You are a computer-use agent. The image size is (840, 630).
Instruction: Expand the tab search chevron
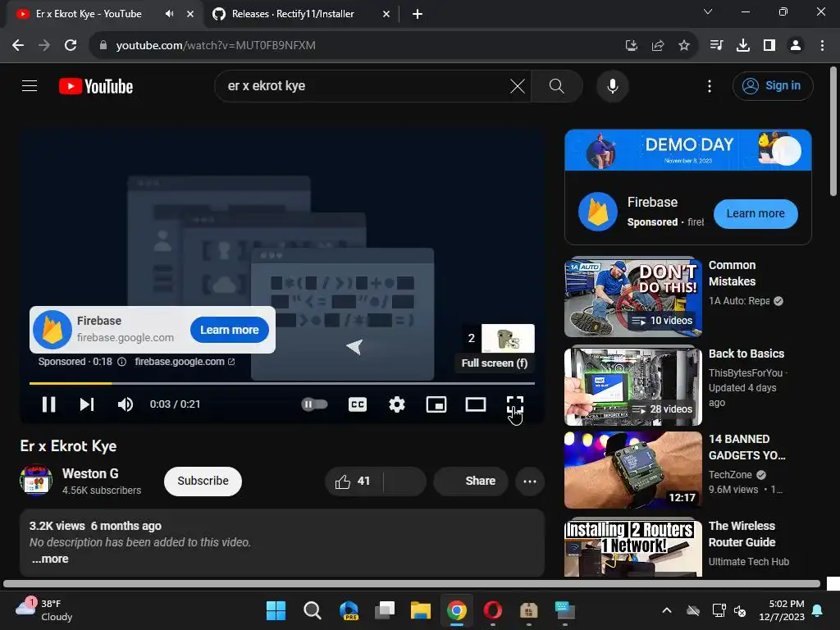[x=708, y=11]
